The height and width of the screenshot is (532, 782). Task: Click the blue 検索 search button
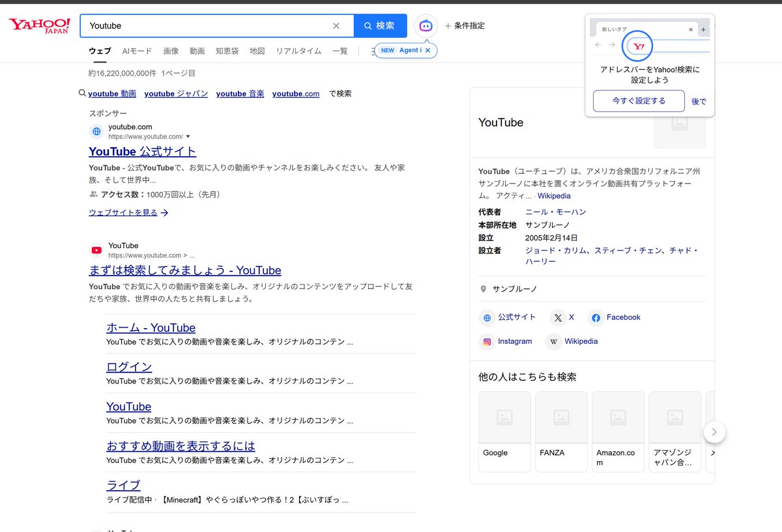point(380,26)
